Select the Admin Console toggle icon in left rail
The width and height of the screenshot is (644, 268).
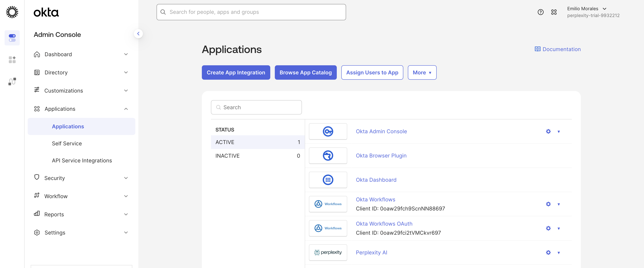[12, 38]
